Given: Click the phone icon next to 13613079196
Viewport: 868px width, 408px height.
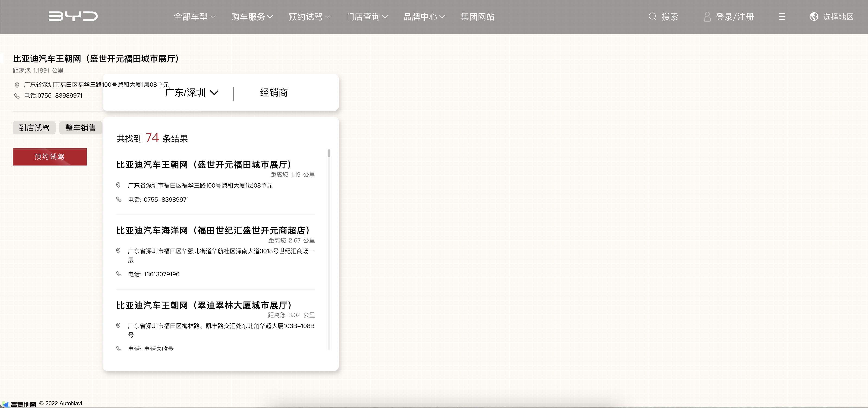Looking at the screenshot, I should (x=119, y=274).
